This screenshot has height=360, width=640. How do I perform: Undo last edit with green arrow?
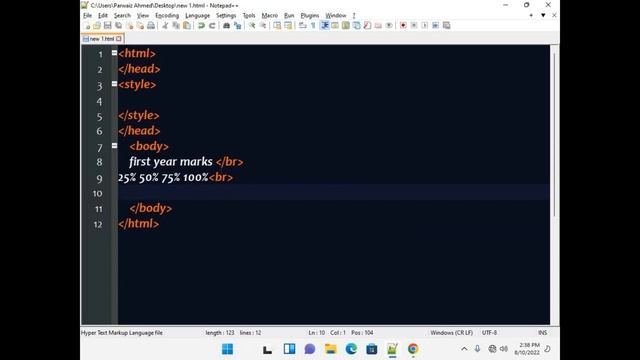pyautogui.click(x=201, y=25)
